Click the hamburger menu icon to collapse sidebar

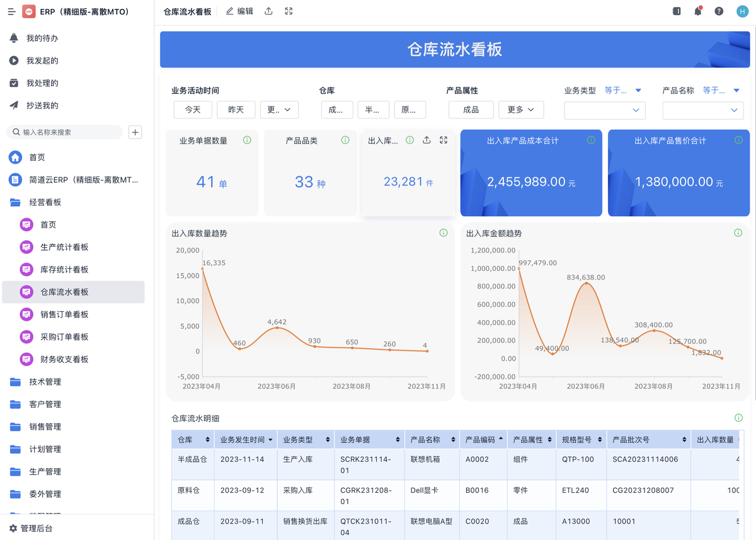coord(11,12)
